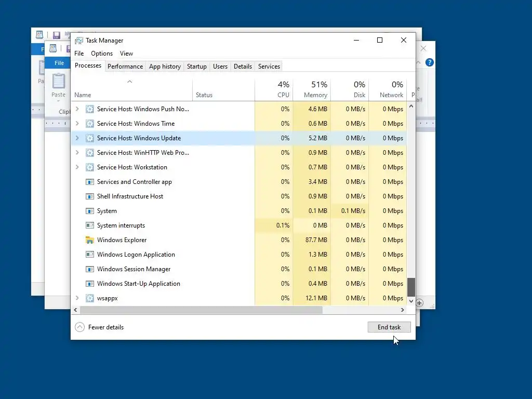
Task: Click the zoom-in plus icon in the WordPad status bar
Action: [x=419, y=303]
